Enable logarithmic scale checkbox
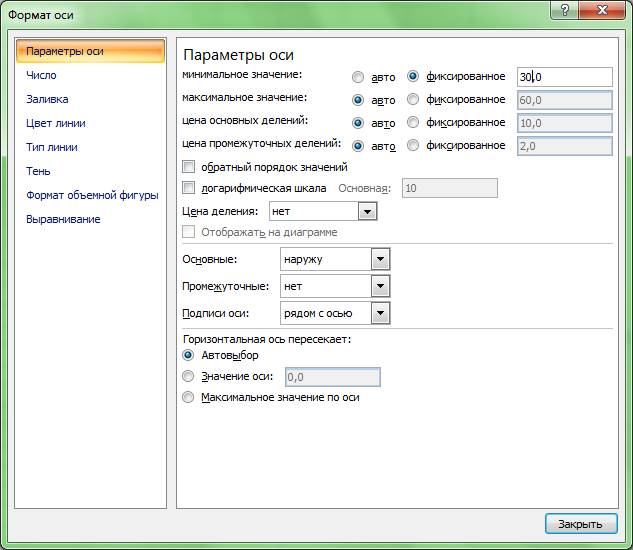Image resolution: width=633 pixels, height=550 pixels. tap(189, 188)
